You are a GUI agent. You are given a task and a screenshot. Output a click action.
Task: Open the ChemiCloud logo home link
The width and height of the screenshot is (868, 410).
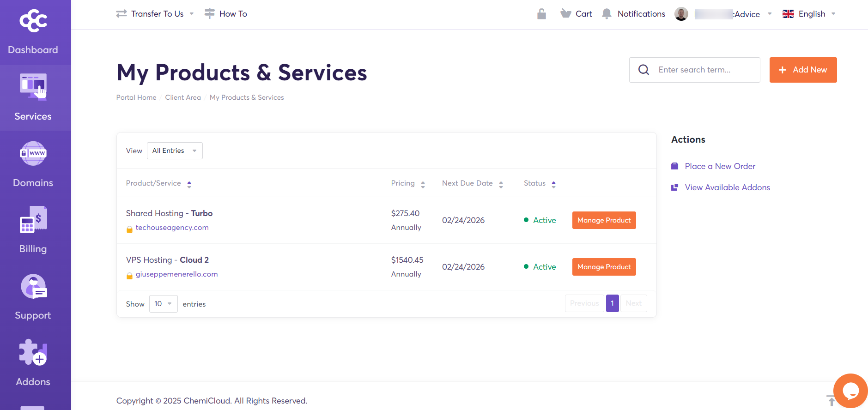pyautogui.click(x=33, y=21)
